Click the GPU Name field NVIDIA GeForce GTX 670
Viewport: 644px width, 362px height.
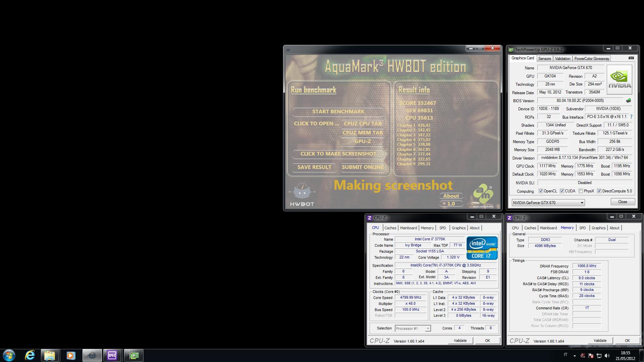point(571,68)
